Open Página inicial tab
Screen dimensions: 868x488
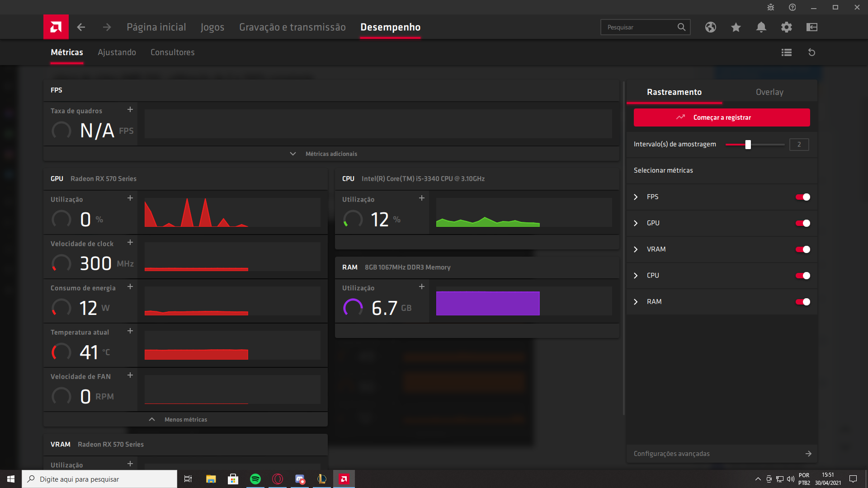(x=156, y=27)
